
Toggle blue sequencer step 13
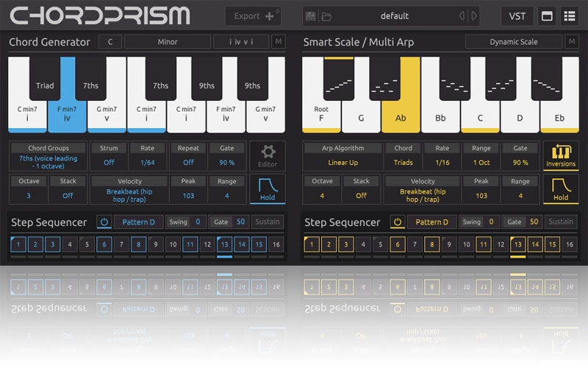click(x=224, y=244)
